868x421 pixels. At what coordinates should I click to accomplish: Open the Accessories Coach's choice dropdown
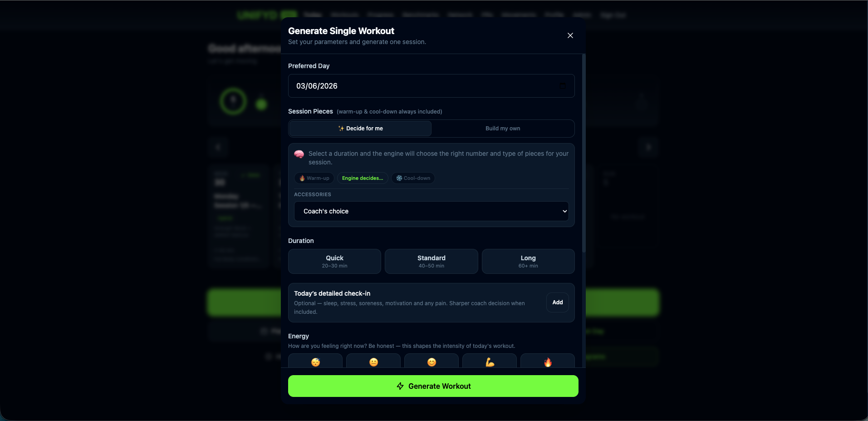pyautogui.click(x=431, y=211)
